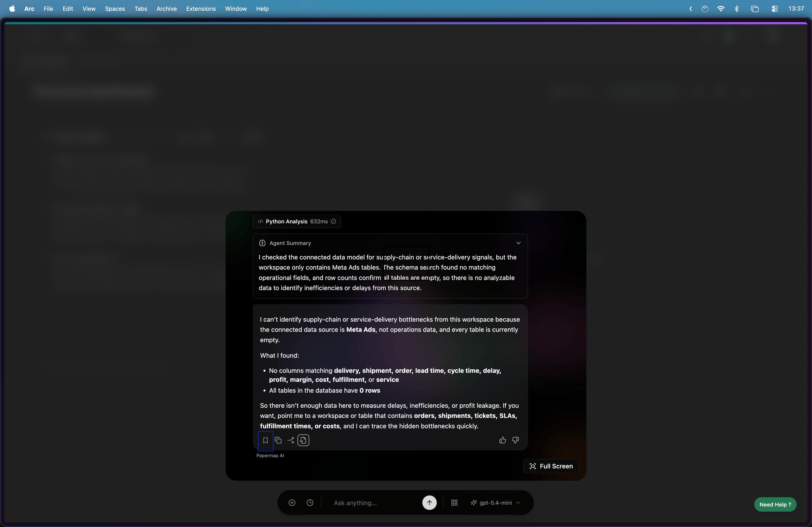The height and width of the screenshot is (527, 812).
Task: Open the Python Analysis step
Action: (x=297, y=222)
